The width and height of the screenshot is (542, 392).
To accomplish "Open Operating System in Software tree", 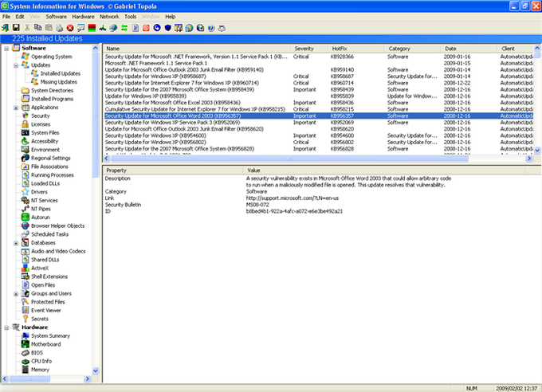I will [x=52, y=57].
